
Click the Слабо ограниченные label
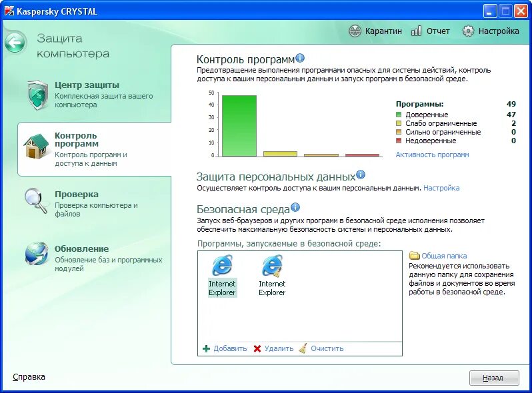click(x=441, y=123)
